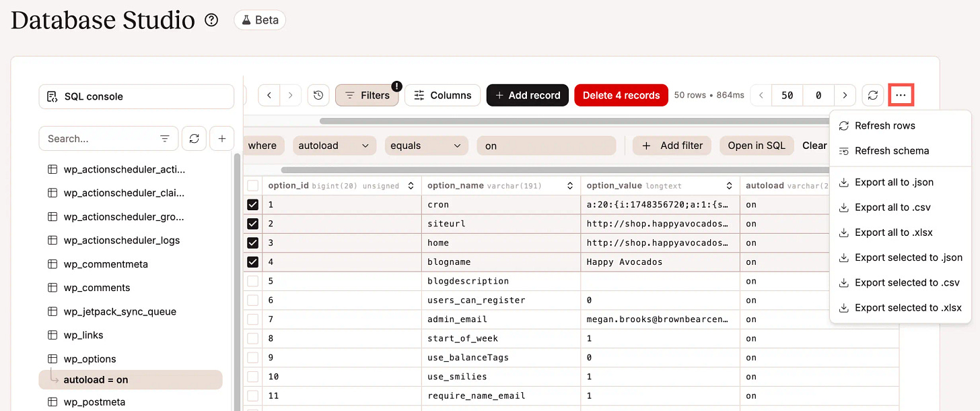Uncheck the home row checkbox
Image resolution: width=980 pixels, height=411 pixels.
[252, 243]
